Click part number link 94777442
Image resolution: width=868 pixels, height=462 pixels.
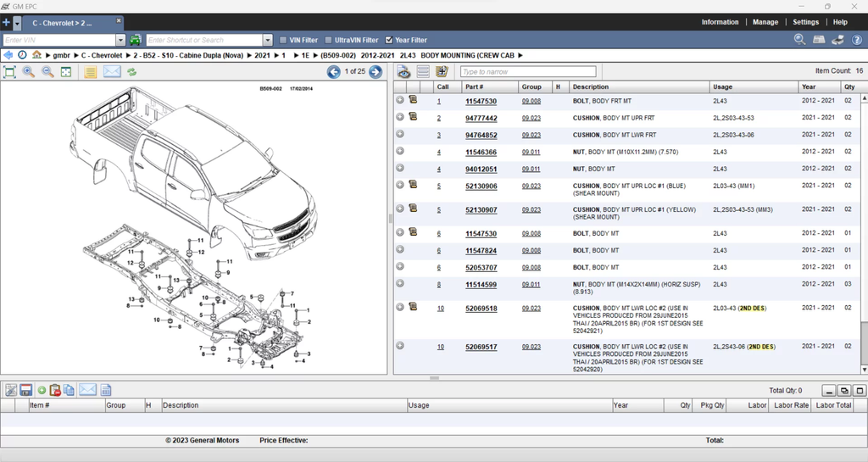[x=481, y=119]
